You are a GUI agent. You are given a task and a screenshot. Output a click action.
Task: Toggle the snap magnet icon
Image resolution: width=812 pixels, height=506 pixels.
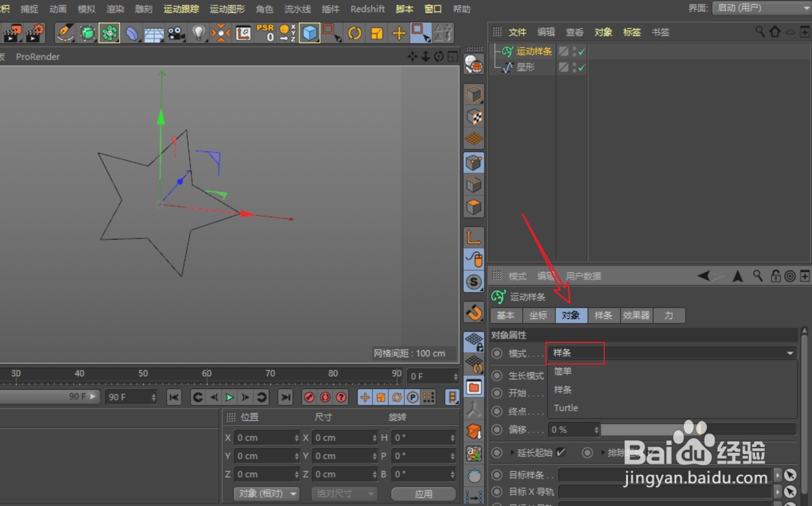[474, 312]
